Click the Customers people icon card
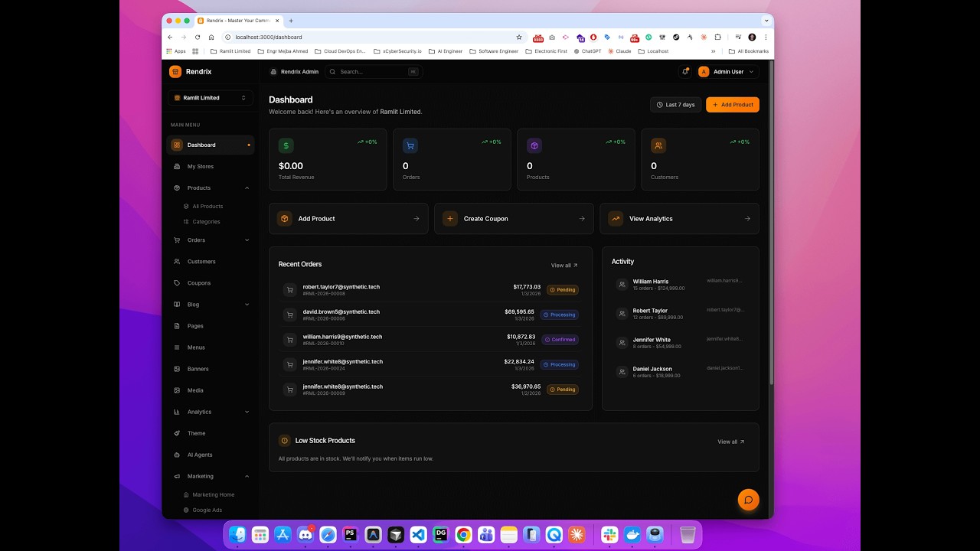980x551 pixels. (x=658, y=145)
